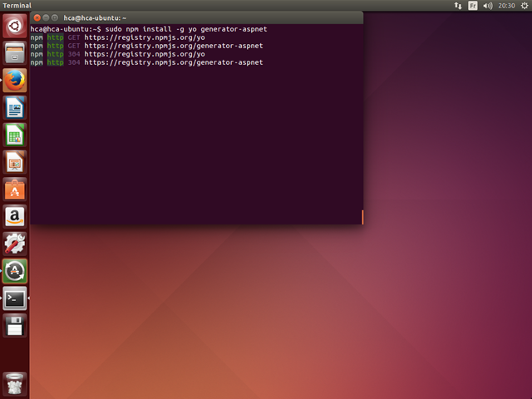Screen dimensions: 532x399
Task: Open the Files manager from launcher
Action: click(15, 53)
